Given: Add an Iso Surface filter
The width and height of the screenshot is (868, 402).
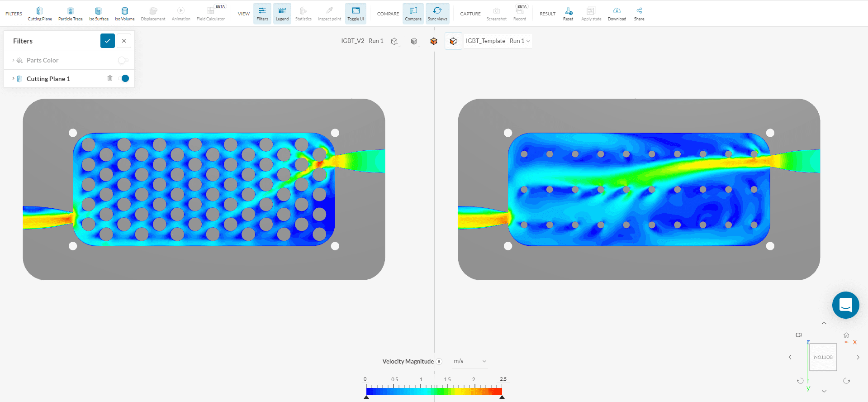Looking at the screenshot, I should point(99,14).
